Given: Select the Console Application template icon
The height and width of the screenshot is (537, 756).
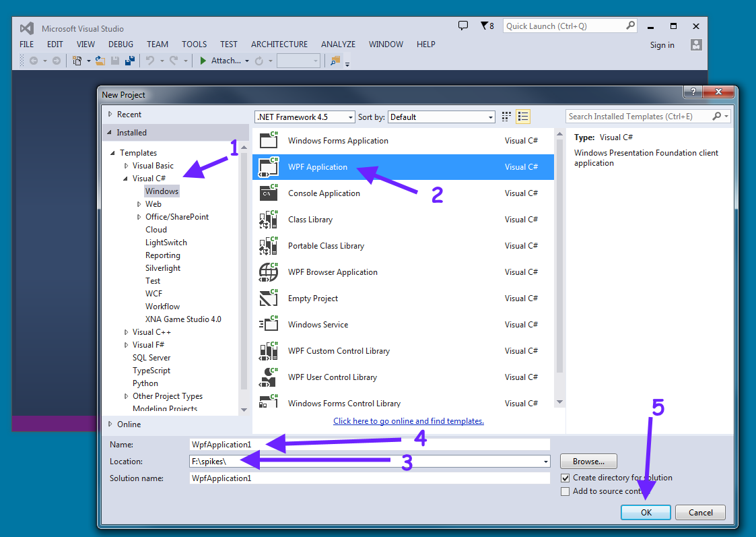Looking at the screenshot, I should click(x=269, y=193).
